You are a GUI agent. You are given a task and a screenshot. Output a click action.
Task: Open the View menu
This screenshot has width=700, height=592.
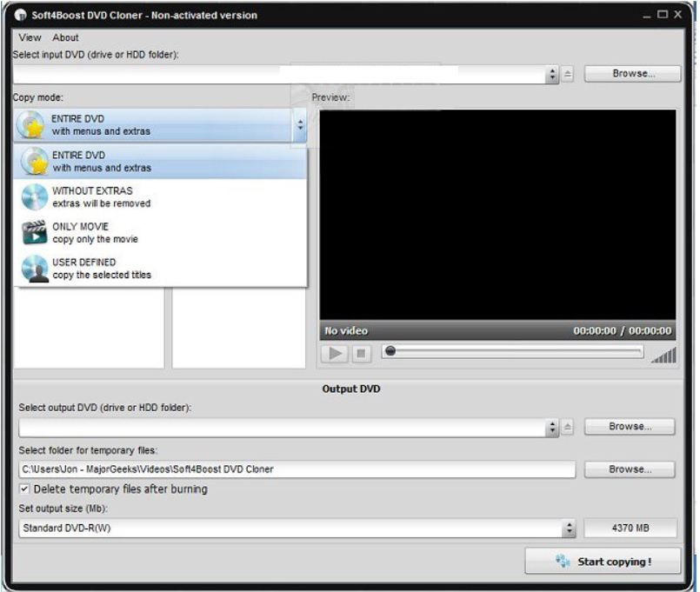click(x=30, y=37)
